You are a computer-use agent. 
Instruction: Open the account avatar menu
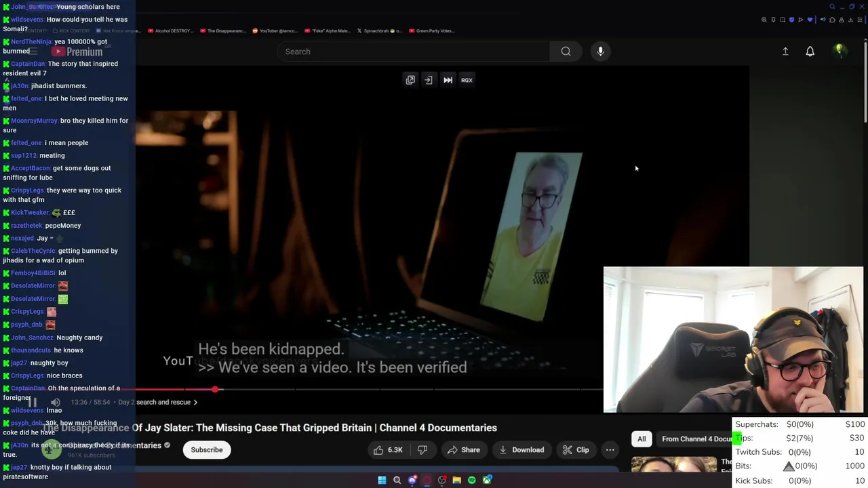point(840,51)
